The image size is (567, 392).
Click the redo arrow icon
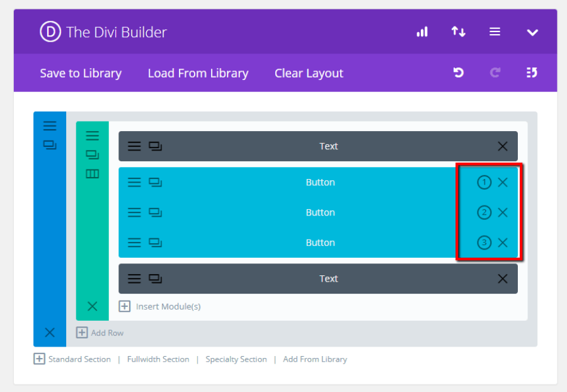(495, 72)
